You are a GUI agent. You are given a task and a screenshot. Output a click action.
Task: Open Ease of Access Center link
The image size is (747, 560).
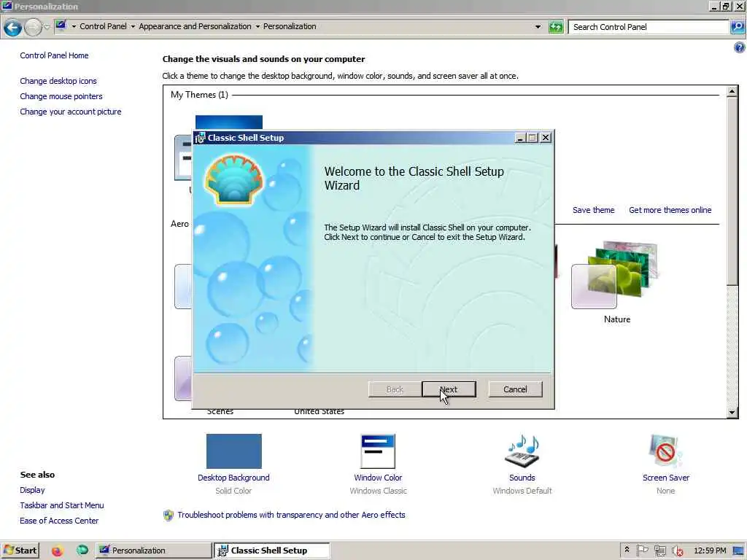click(59, 521)
